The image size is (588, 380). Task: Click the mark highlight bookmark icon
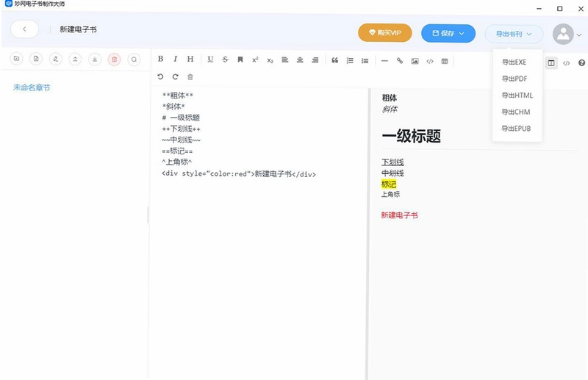point(240,60)
